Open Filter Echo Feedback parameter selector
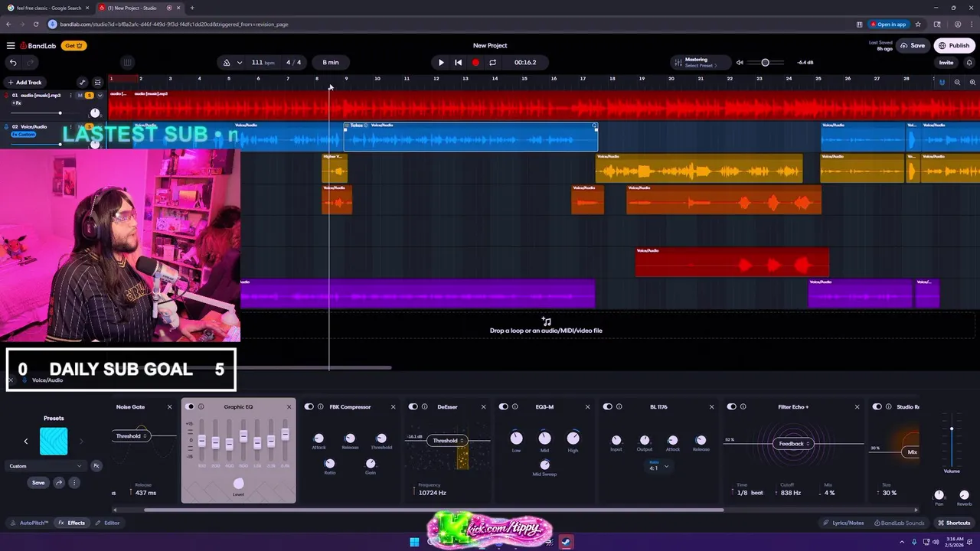This screenshot has height=551, width=980. click(795, 444)
